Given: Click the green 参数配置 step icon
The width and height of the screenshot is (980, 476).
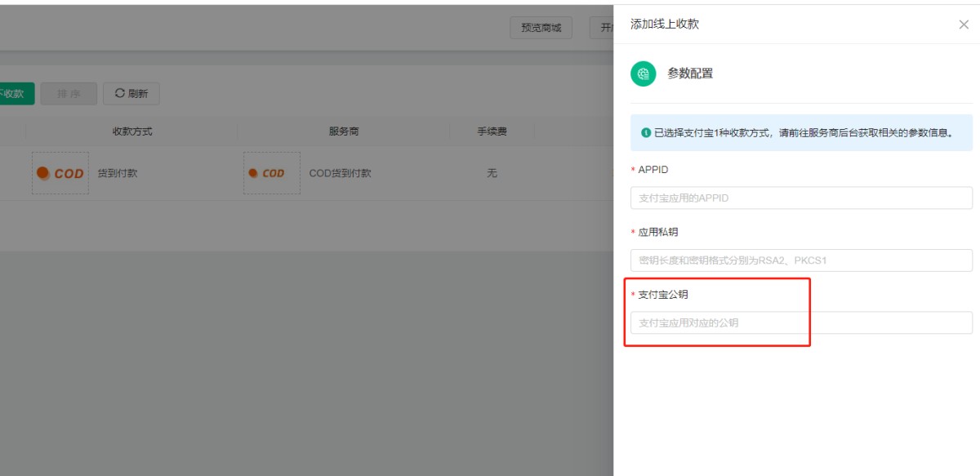Looking at the screenshot, I should click(x=644, y=73).
